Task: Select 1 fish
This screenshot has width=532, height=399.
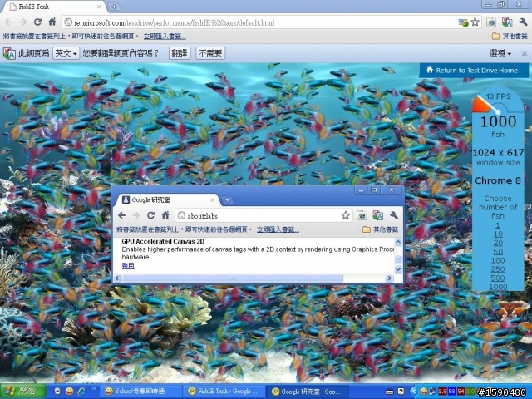Action: 498,225
